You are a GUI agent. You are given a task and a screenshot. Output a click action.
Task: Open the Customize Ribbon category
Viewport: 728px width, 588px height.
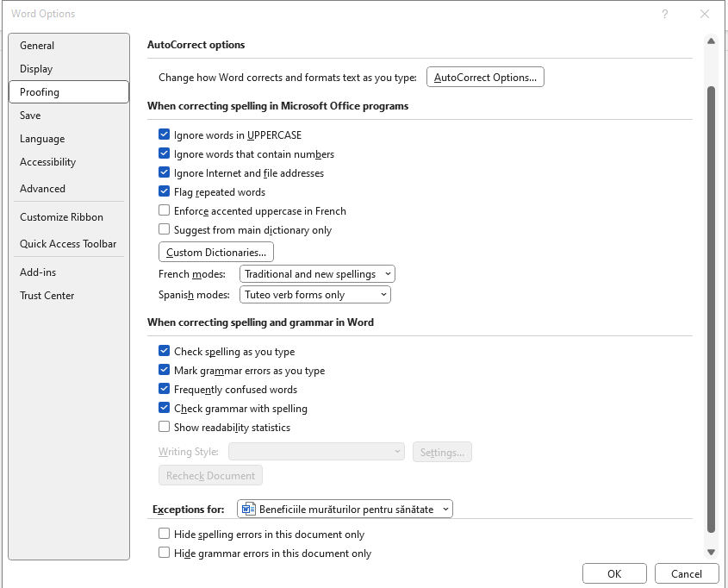click(69, 217)
